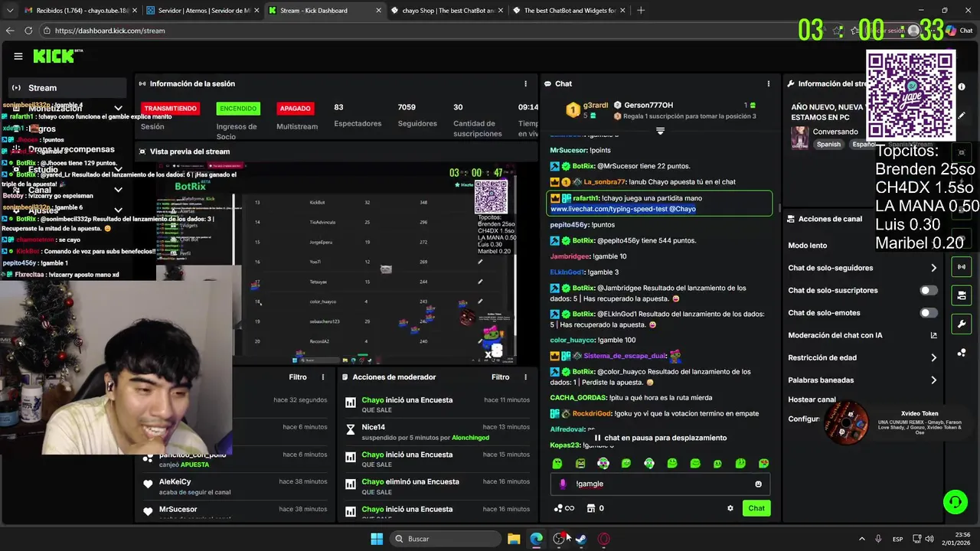The height and width of the screenshot is (551, 980).
Task: Go back in browser history
Action: point(10,31)
